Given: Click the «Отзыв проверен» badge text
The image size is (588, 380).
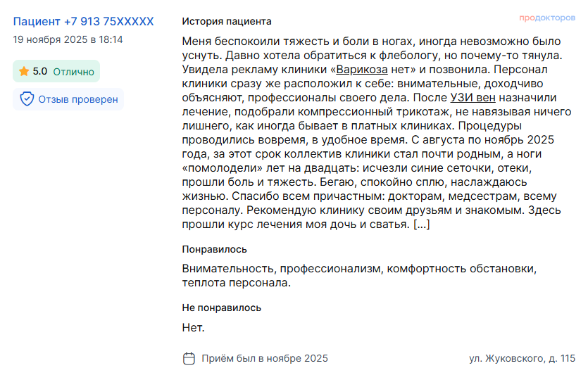Looking at the screenshot, I should tap(78, 99).
